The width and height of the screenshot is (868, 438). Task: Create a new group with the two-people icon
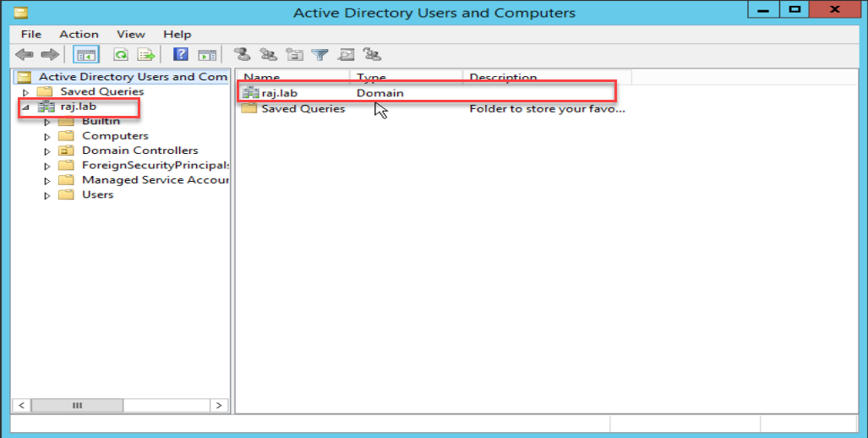269,54
